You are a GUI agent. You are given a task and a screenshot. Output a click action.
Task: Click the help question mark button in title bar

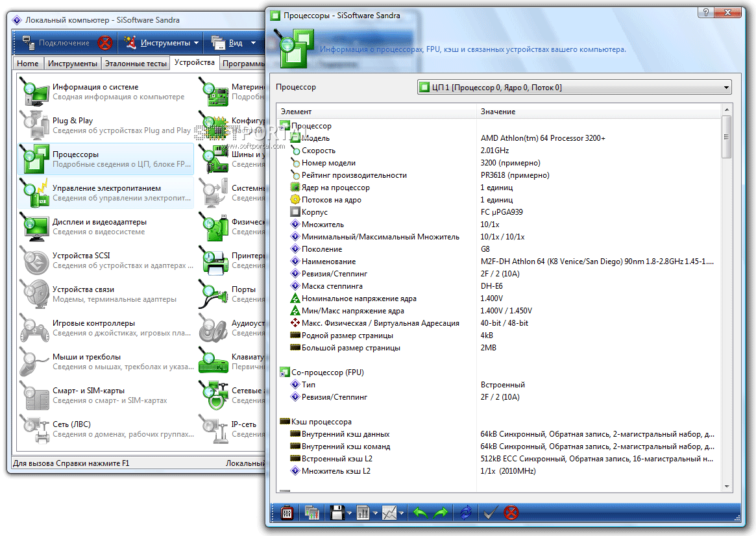pos(706,12)
